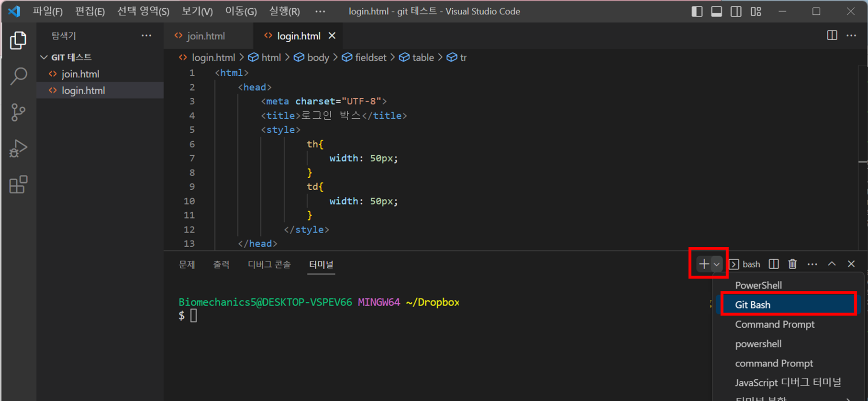
Task: Open the Search view in activity bar
Action: point(18,76)
